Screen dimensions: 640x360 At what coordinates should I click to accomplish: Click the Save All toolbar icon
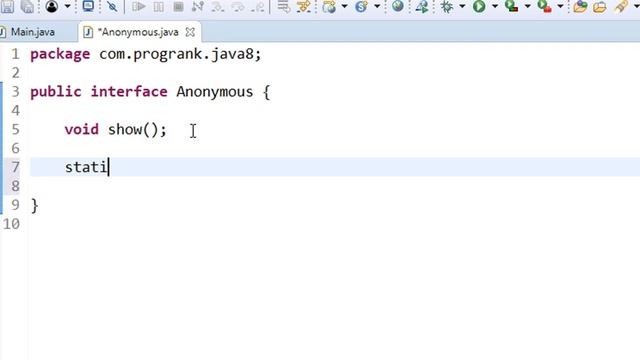pyautogui.click(x=27, y=6)
